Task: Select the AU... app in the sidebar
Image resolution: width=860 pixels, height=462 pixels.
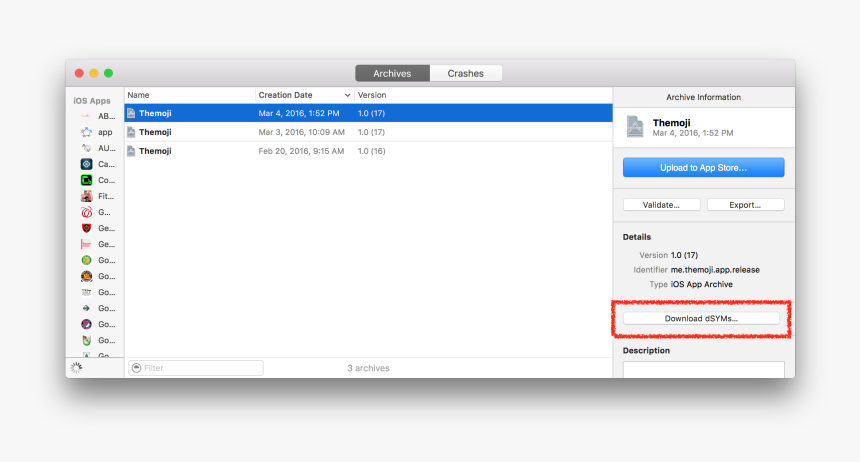Action: (x=97, y=148)
